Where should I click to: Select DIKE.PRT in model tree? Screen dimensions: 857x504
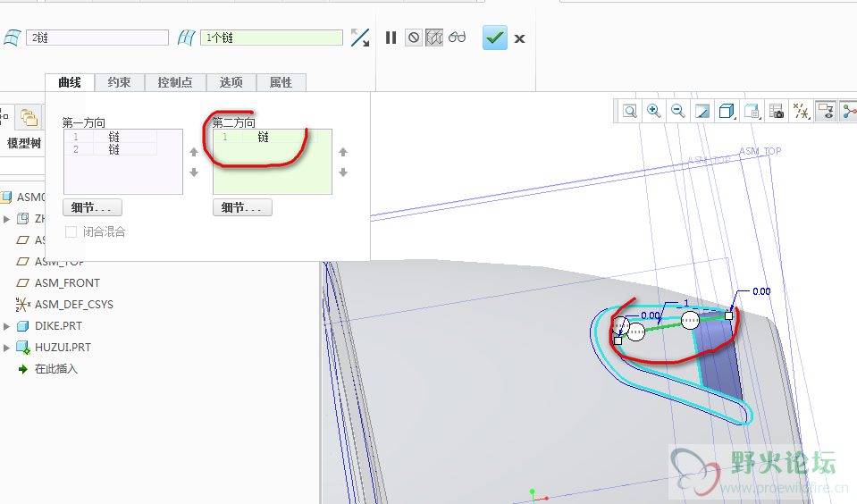pyautogui.click(x=58, y=326)
